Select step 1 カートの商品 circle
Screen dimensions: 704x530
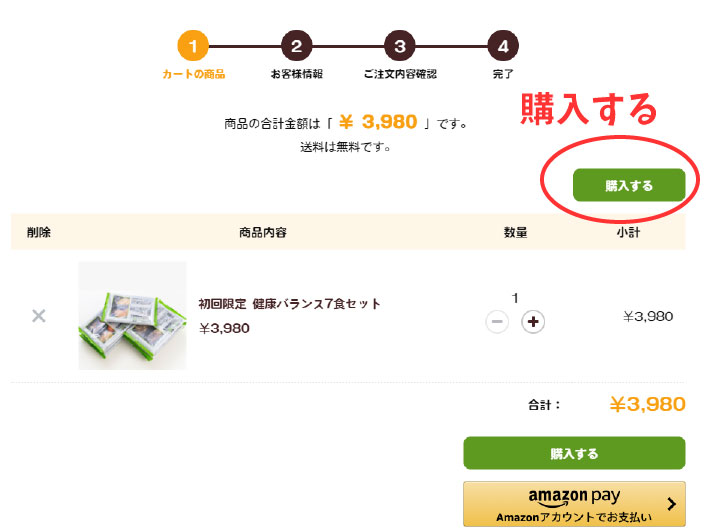coord(193,46)
